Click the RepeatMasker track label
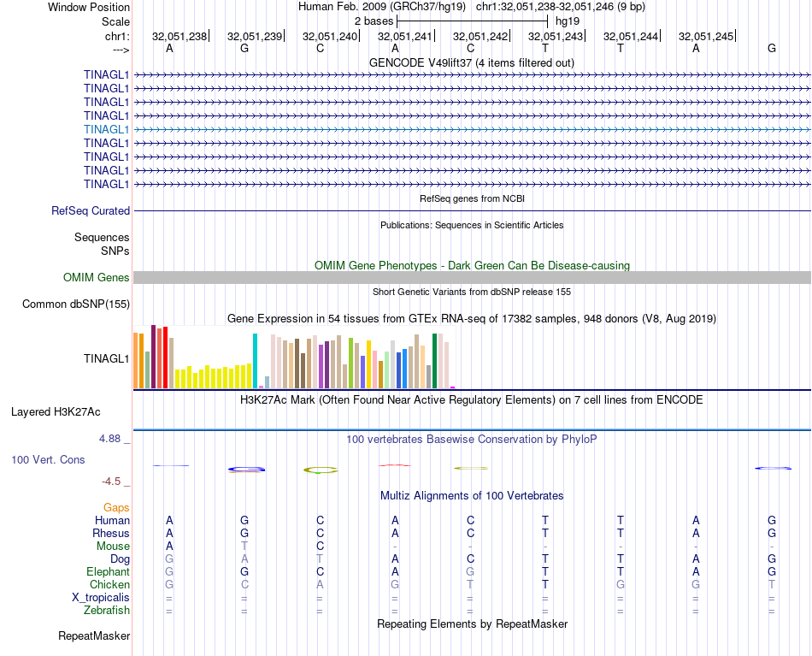The image size is (812, 656). click(94, 635)
